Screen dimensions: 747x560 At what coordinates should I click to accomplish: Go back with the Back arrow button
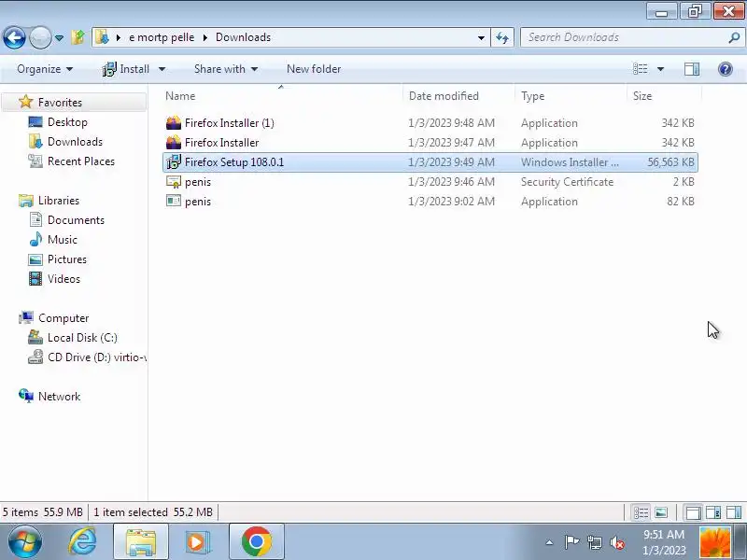click(x=14, y=37)
